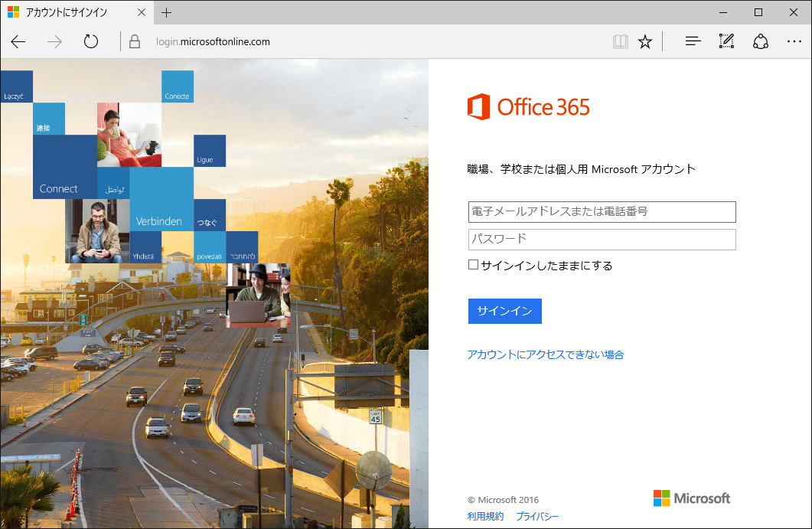The width and height of the screenshot is (812, 529).
Task: Open the More actions ellipsis menu
Action: (794, 41)
